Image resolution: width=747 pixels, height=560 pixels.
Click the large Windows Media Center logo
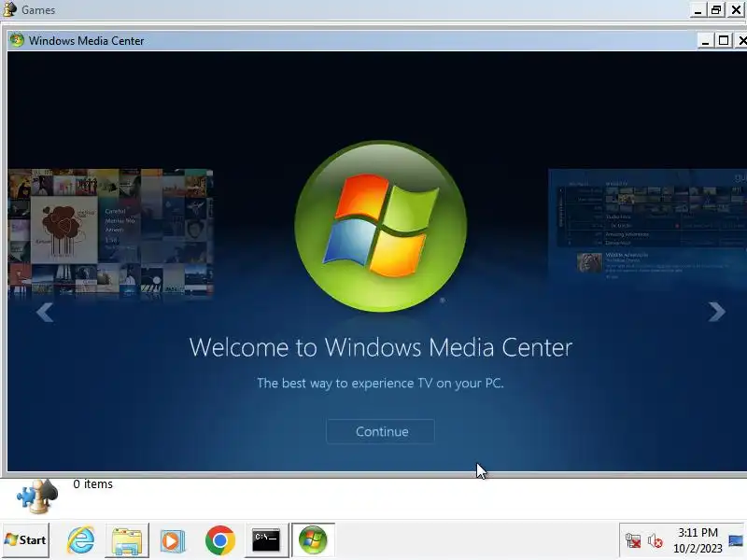(381, 226)
